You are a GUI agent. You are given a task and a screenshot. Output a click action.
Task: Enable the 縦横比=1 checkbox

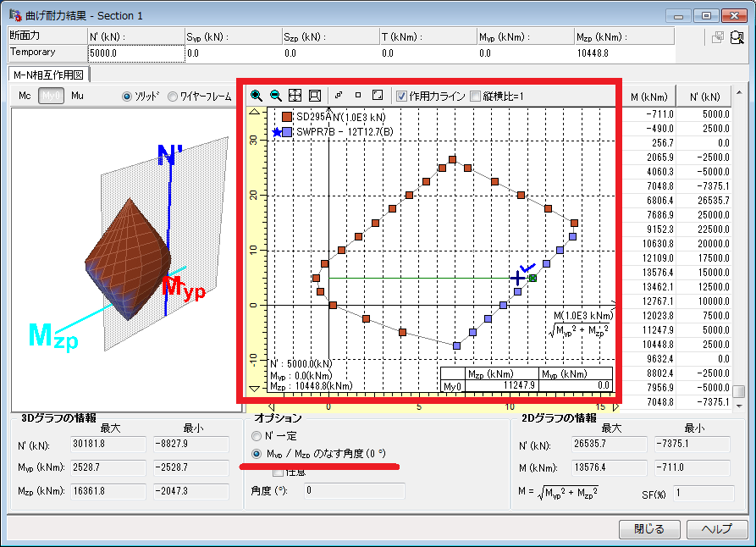tap(475, 96)
